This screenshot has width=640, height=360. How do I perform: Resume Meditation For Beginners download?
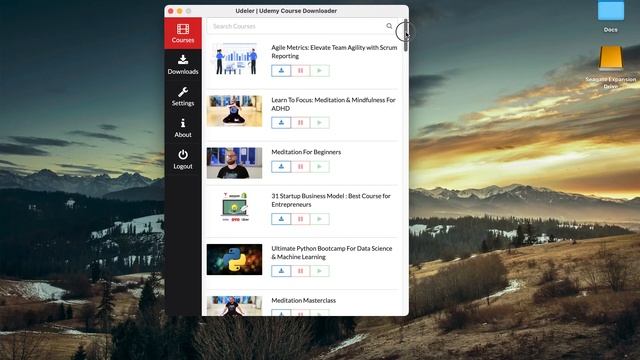point(320,167)
